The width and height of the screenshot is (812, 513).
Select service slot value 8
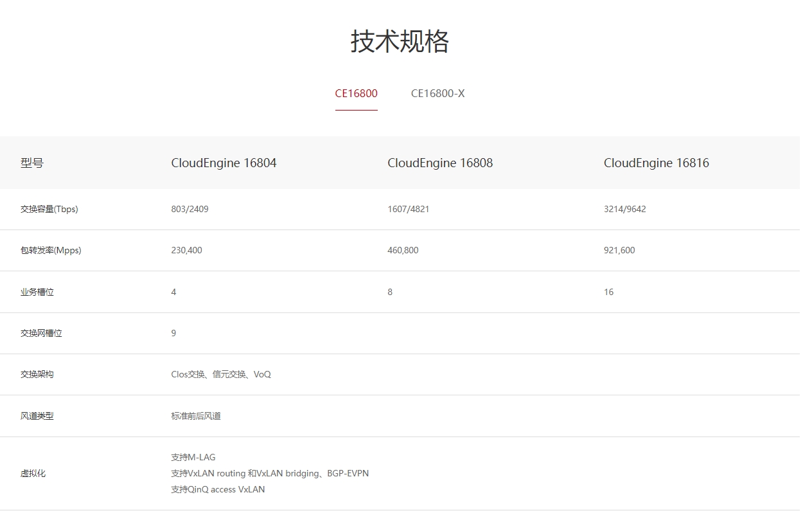[390, 292]
